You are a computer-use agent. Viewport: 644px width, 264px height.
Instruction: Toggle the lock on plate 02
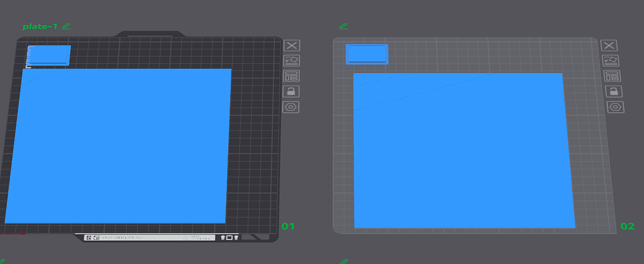click(614, 91)
